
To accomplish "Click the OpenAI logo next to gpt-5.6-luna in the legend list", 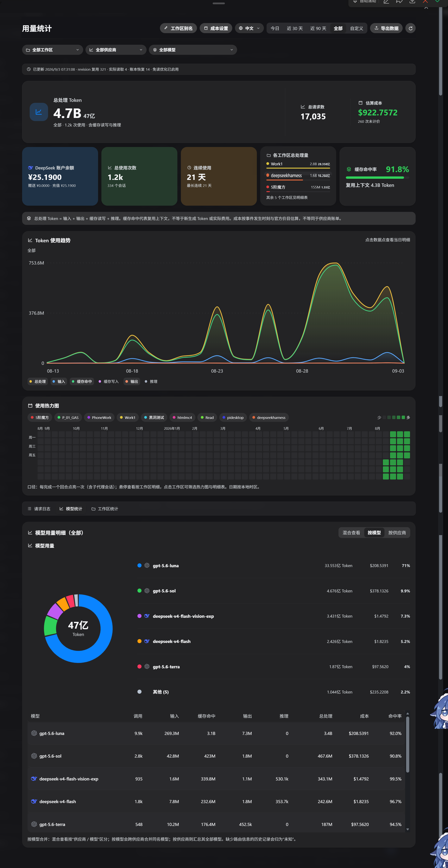I will click(147, 565).
